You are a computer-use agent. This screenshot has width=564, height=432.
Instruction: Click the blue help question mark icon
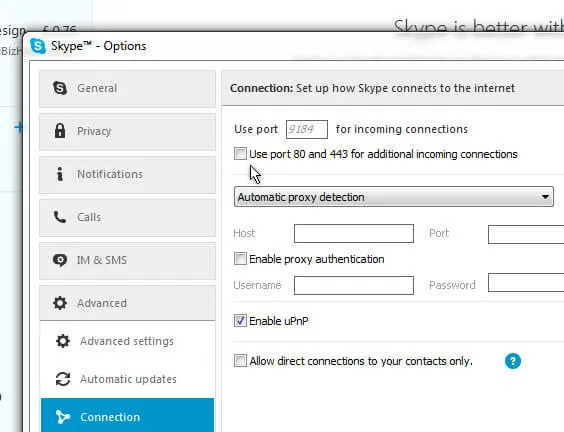513,361
